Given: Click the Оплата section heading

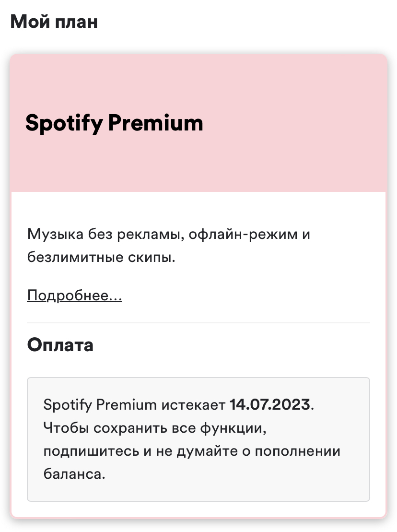Looking at the screenshot, I should point(60,345).
